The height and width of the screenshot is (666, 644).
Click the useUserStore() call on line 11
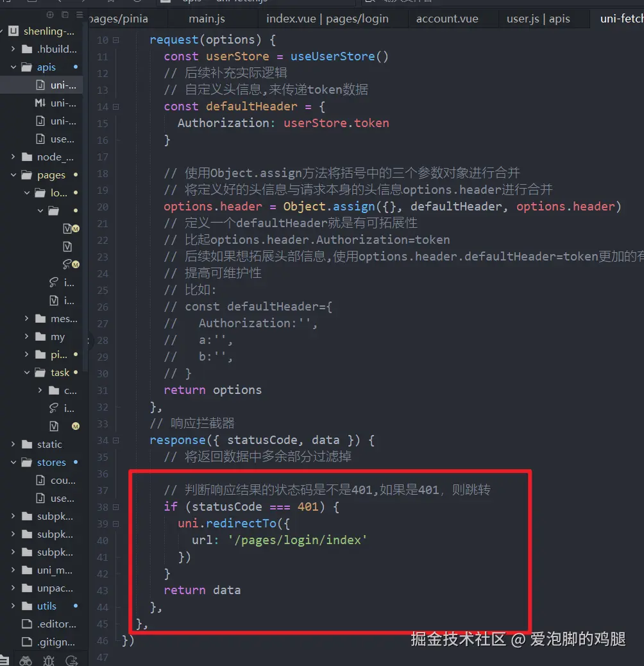pos(339,56)
